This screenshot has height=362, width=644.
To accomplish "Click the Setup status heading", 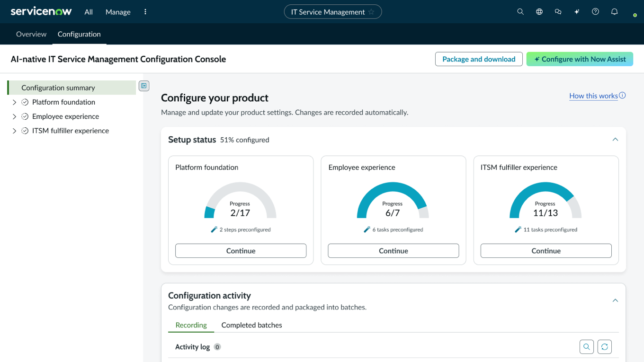I will tap(192, 140).
